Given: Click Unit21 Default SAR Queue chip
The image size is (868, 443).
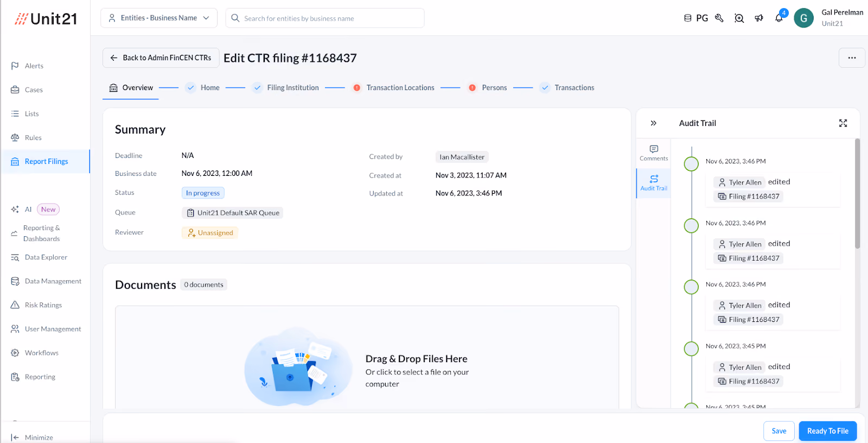Looking at the screenshot, I should tap(232, 213).
